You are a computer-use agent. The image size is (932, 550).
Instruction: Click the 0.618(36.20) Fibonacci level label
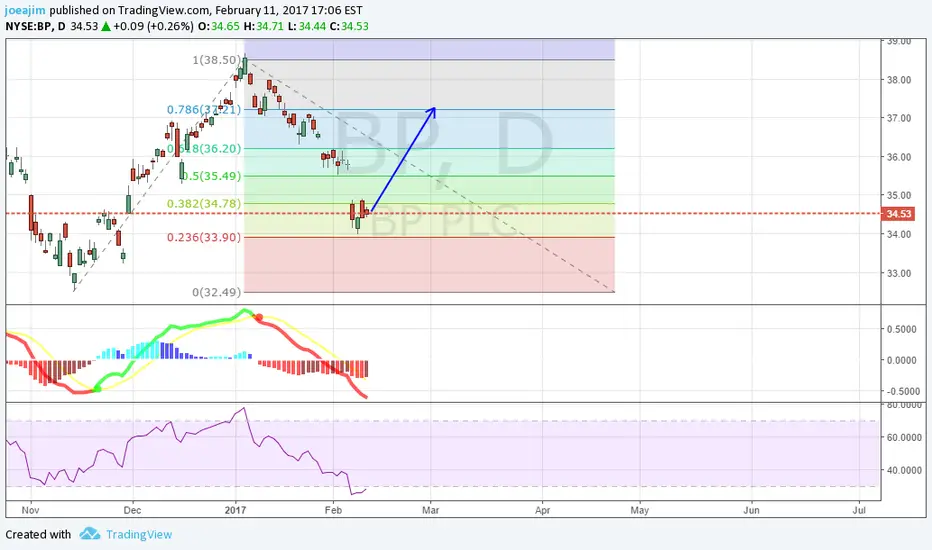pos(204,148)
